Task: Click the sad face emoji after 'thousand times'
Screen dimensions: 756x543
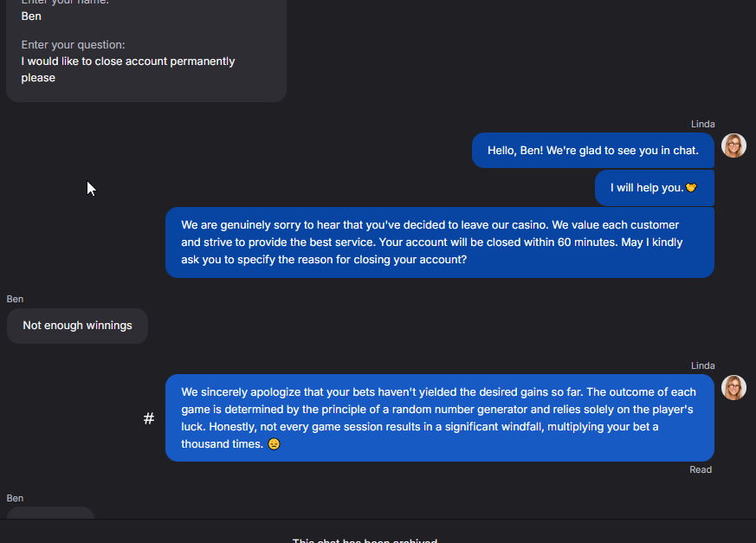Action: click(274, 444)
